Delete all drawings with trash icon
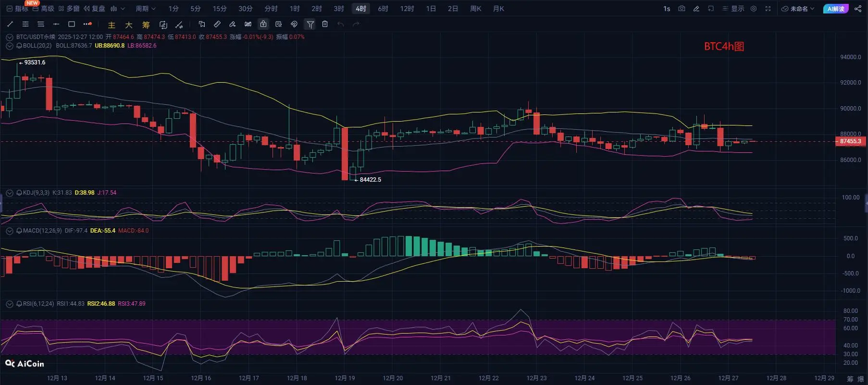Screen dimensions: 868x385 [325, 24]
